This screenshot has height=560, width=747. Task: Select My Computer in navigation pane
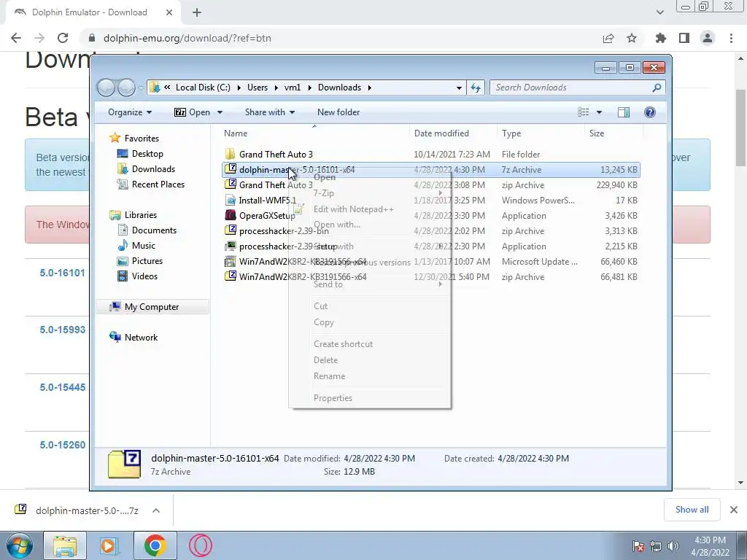pyautogui.click(x=152, y=307)
